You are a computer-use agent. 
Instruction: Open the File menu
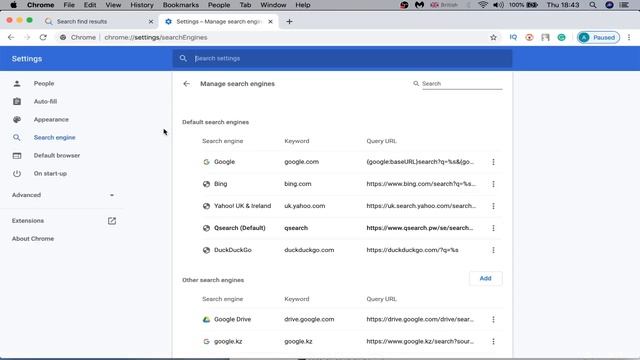[x=69, y=5]
